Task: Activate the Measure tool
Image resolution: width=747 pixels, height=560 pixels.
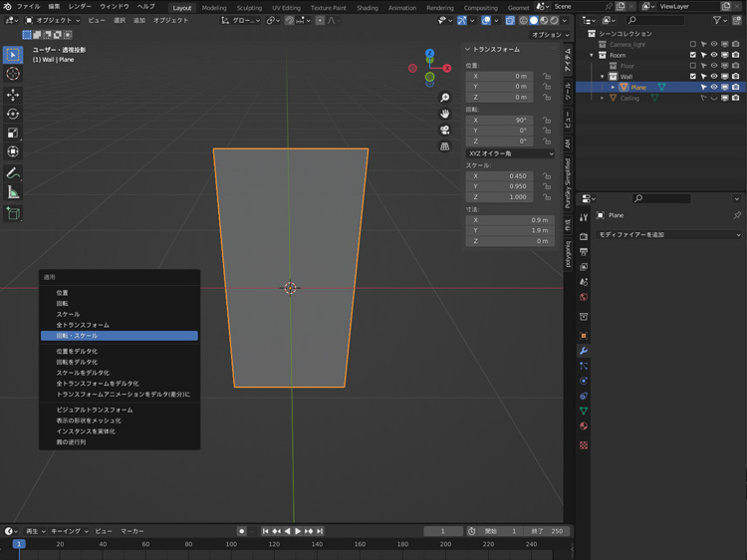Action: [x=13, y=192]
